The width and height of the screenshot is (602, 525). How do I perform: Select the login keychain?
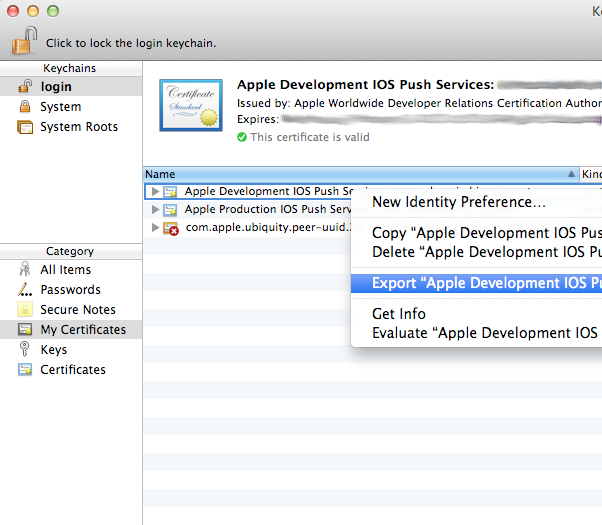pos(71,86)
